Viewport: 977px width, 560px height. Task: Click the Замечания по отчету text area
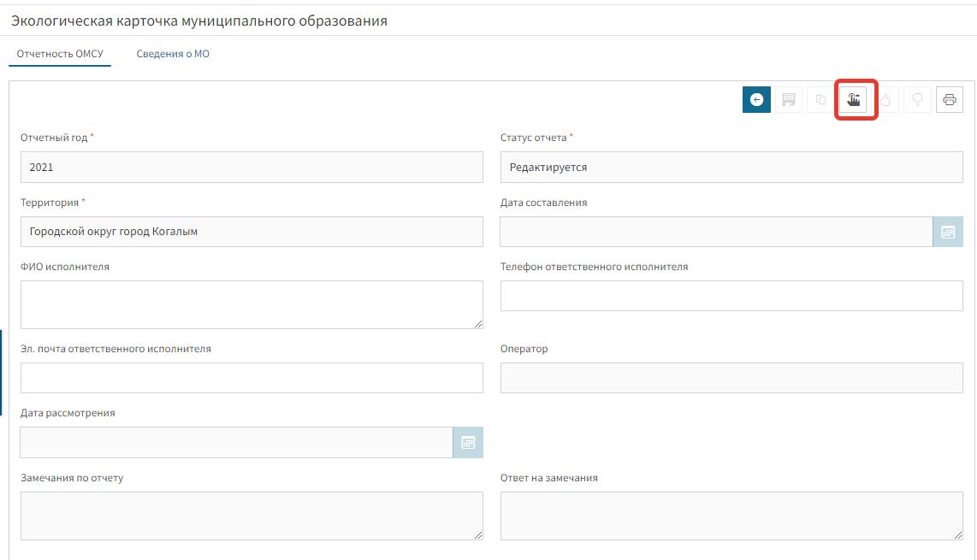pyautogui.click(x=252, y=516)
